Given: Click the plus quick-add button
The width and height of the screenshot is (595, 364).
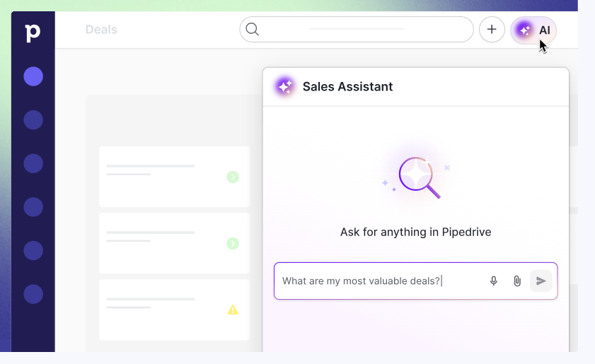Looking at the screenshot, I should pyautogui.click(x=492, y=29).
